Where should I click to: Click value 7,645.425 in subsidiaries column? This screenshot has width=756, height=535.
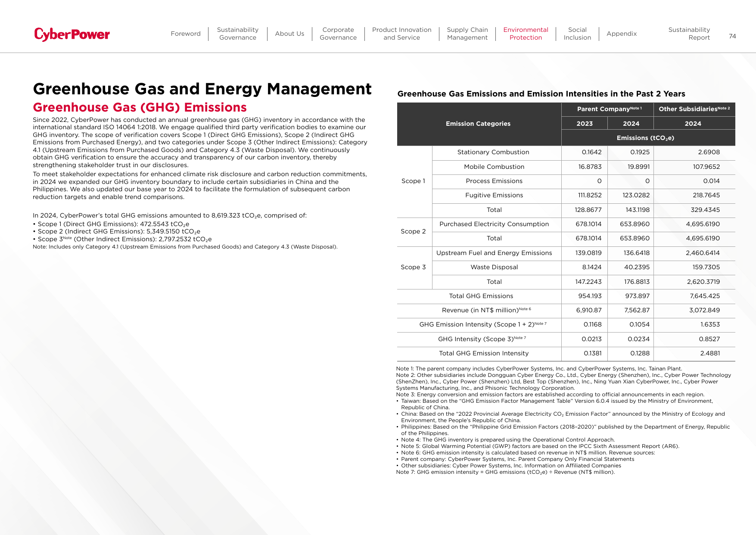pos(705,296)
